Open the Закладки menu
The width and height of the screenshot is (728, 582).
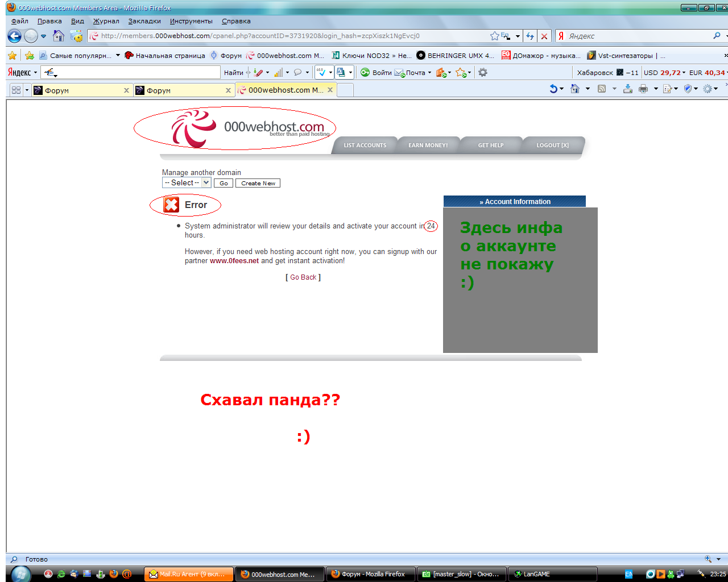[144, 21]
